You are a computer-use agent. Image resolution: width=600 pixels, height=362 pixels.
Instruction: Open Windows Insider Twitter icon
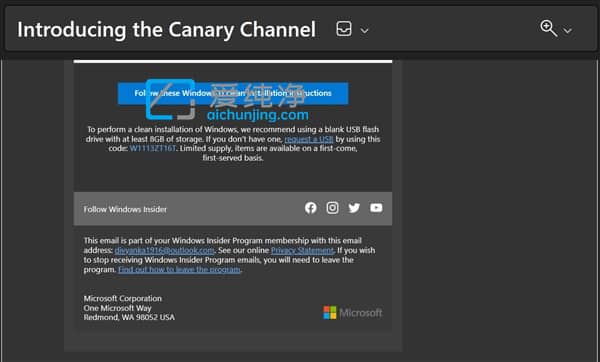click(354, 208)
